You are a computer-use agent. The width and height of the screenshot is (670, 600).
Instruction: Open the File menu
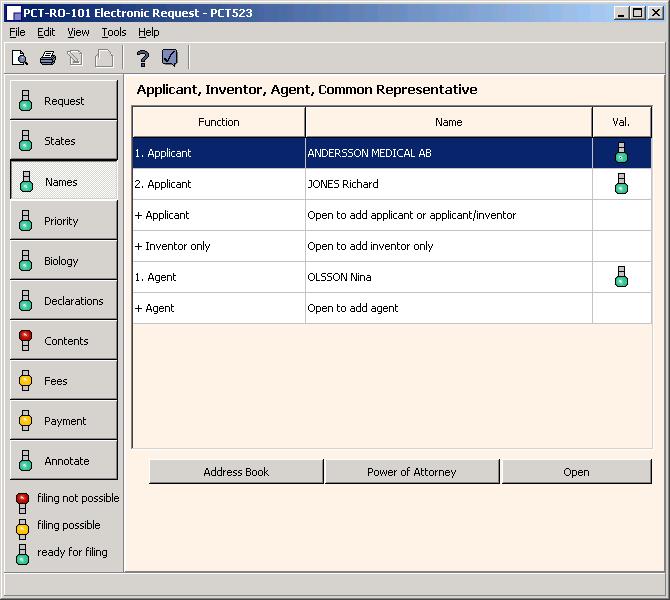(17, 32)
